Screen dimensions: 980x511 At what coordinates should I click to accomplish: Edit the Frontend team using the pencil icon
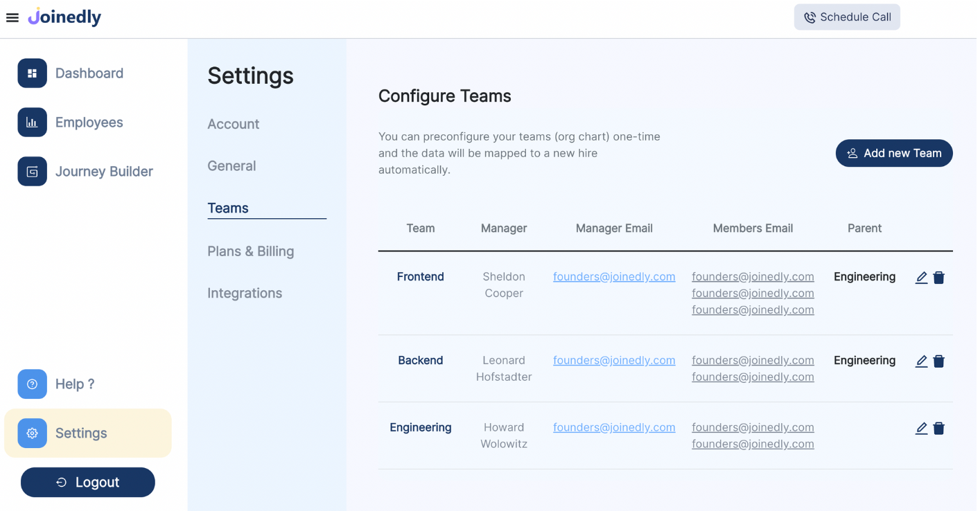click(921, 277)
